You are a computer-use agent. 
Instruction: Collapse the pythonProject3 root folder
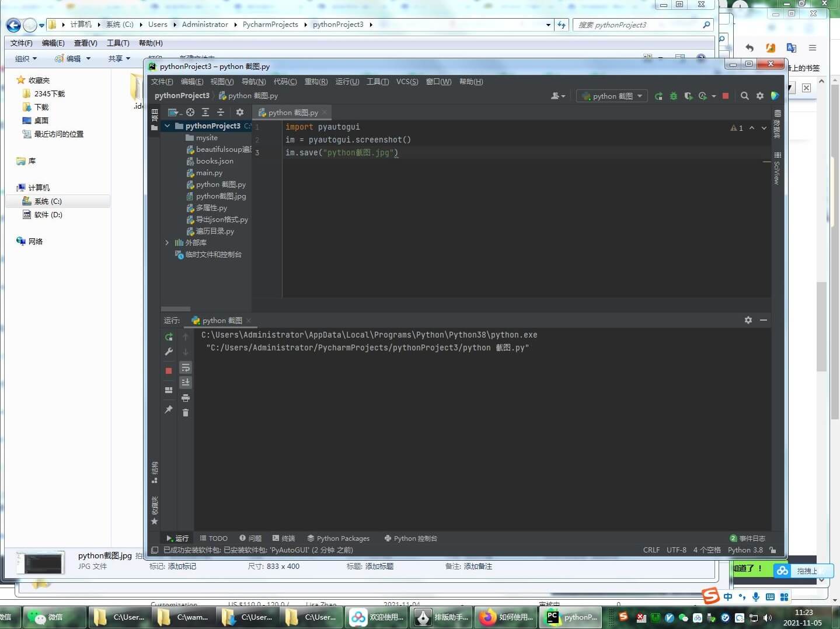point(167,126)
